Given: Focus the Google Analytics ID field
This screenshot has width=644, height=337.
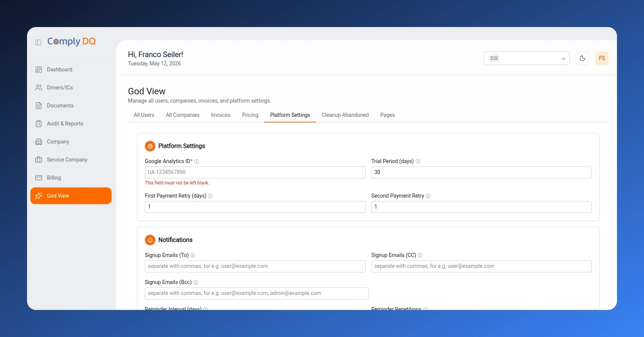Looking at the screenshot, I should 255,172.
